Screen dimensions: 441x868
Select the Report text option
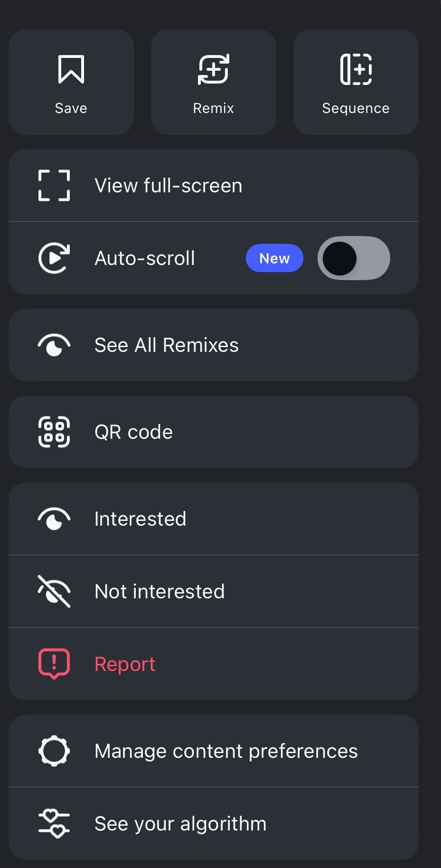[125, 664]
